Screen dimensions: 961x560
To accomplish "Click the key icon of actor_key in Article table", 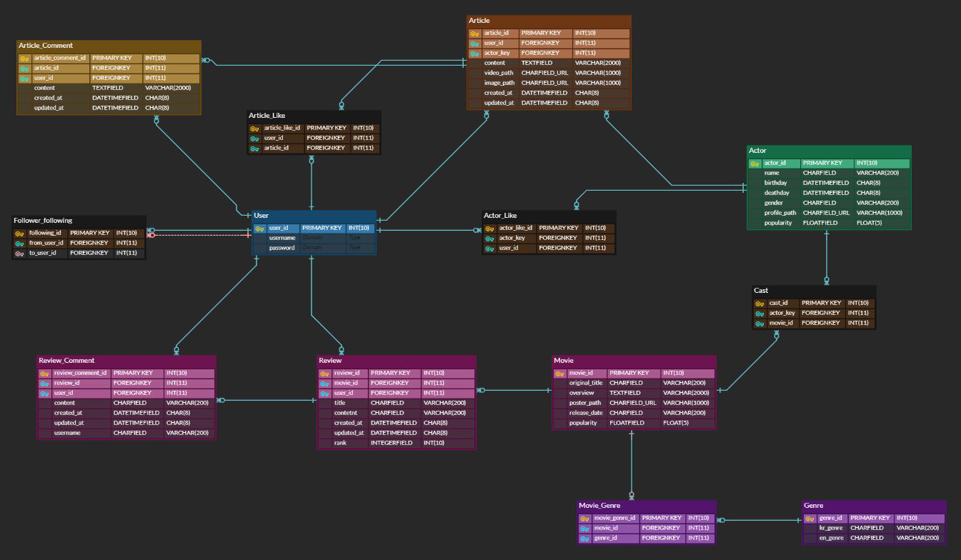I will 475,54.
